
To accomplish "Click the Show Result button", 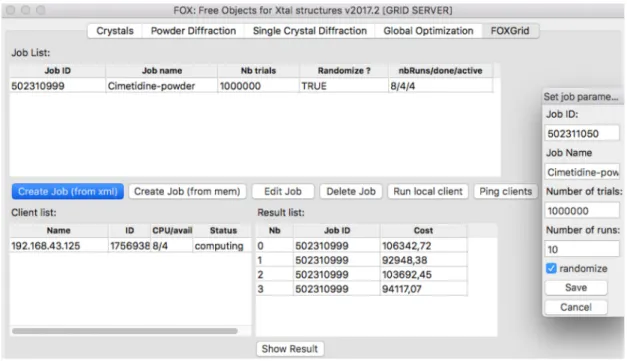I will tap(290, 349).
